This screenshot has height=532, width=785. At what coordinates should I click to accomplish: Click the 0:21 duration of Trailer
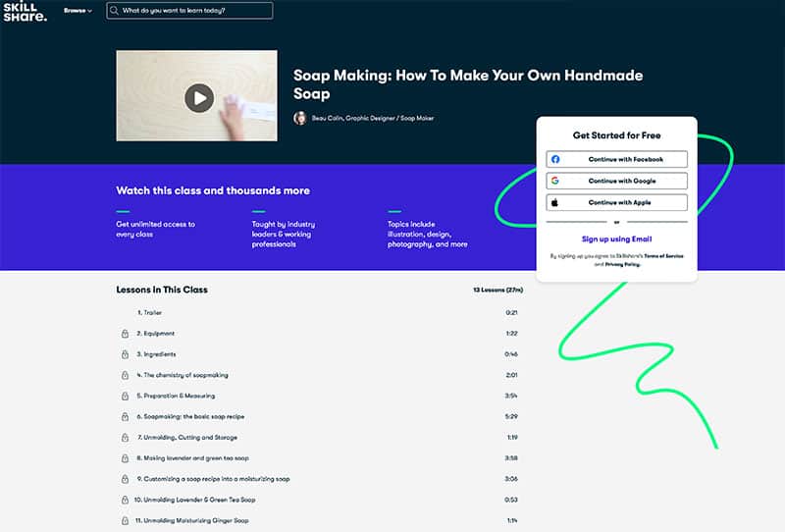(x=511, y=312)
